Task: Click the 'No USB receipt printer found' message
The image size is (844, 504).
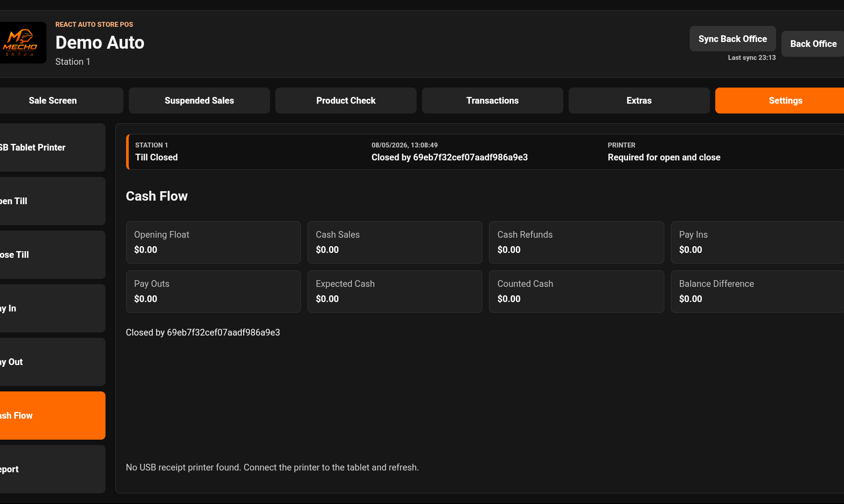Action: click(272, 467)
